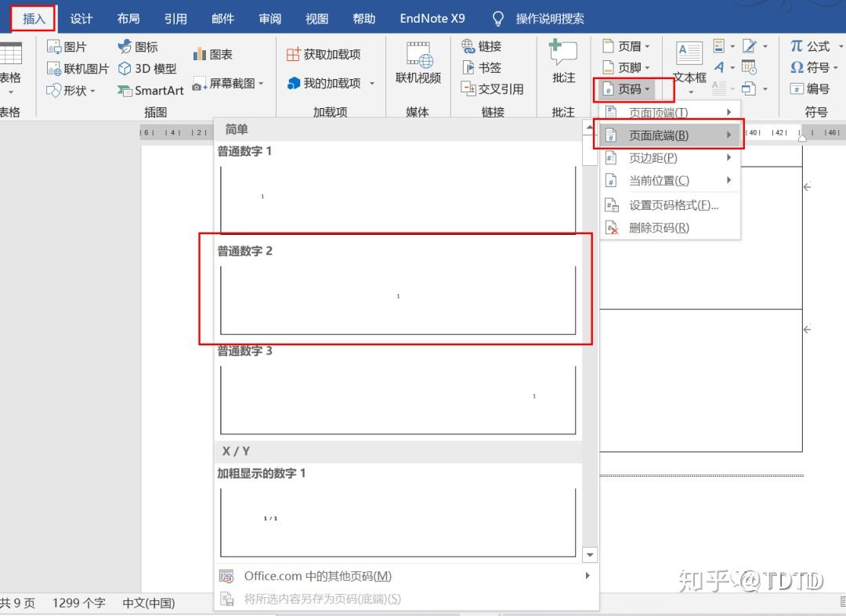Insert a 交叉引用 cross-reference
Screen dimensions: 846x616
(x=492, y=89)
